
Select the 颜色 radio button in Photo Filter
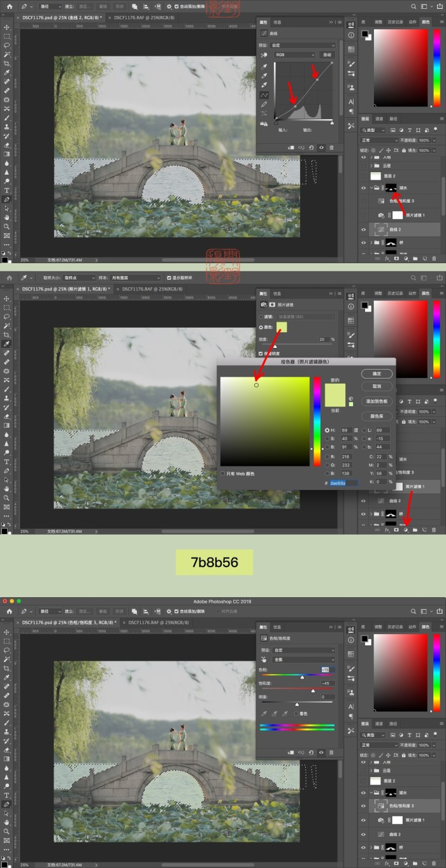[x=261, y=327]
